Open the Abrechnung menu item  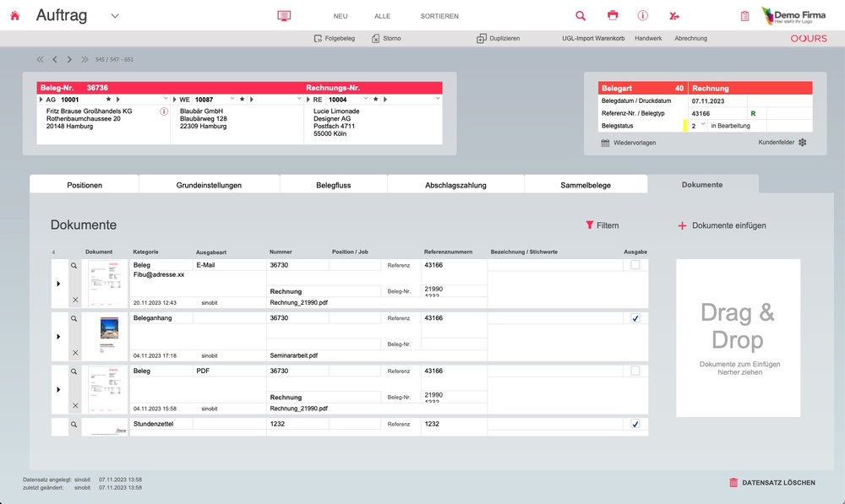[x=690, y=38]
